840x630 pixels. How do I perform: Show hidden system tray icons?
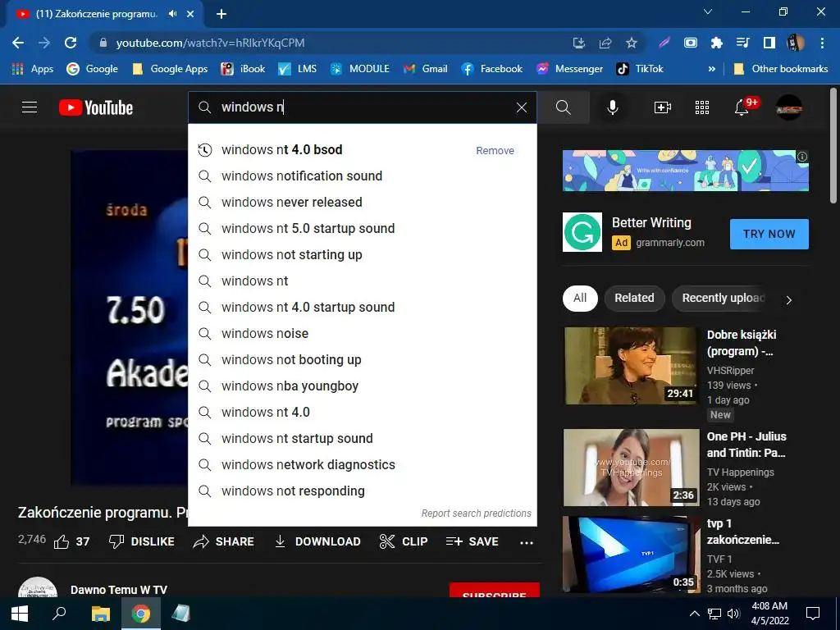click(694, 614)
